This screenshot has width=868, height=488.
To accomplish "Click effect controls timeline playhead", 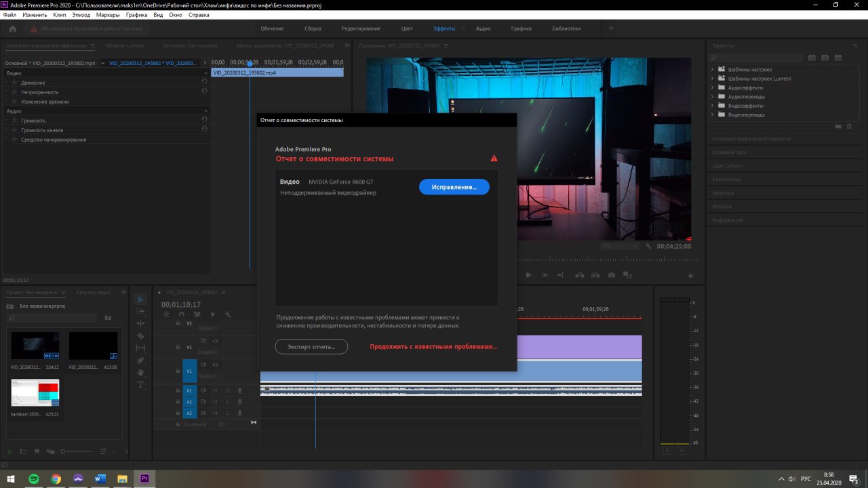I will [x=250, y=64].
